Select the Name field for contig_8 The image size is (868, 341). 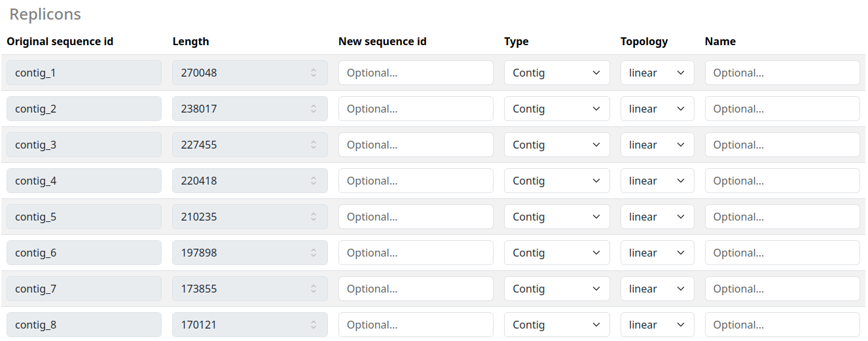[x=782, y=325]
